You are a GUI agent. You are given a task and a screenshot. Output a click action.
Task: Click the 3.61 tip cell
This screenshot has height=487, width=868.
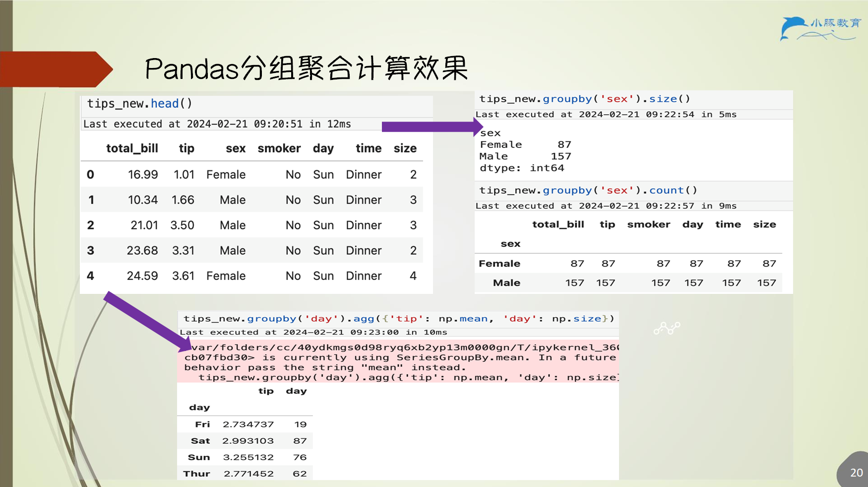183,276
